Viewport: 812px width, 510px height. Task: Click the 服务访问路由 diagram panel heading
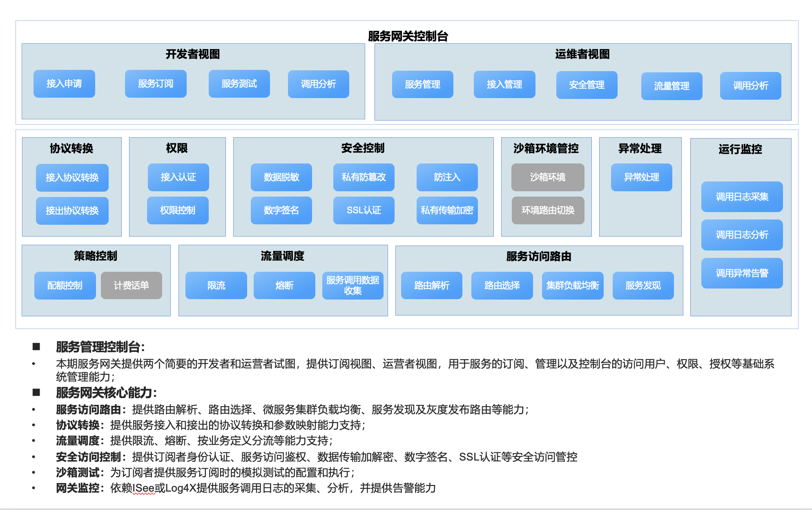(539, 256)
